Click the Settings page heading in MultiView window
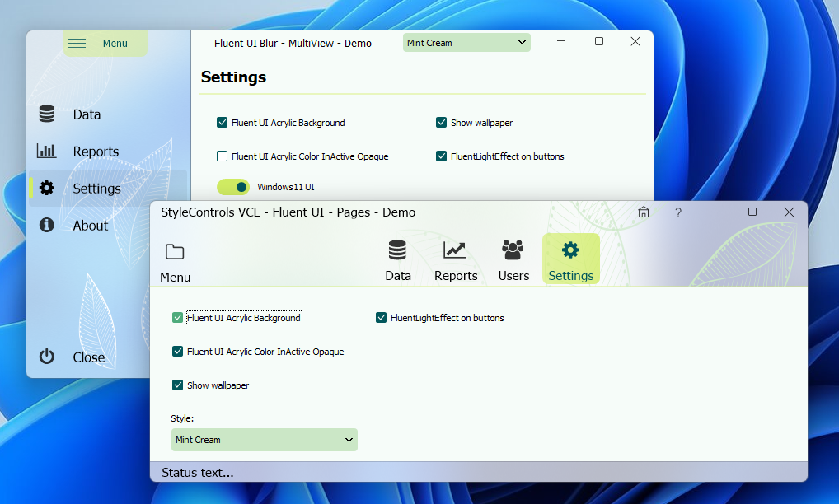Viewport: 839px width, 504px height. 233,77
